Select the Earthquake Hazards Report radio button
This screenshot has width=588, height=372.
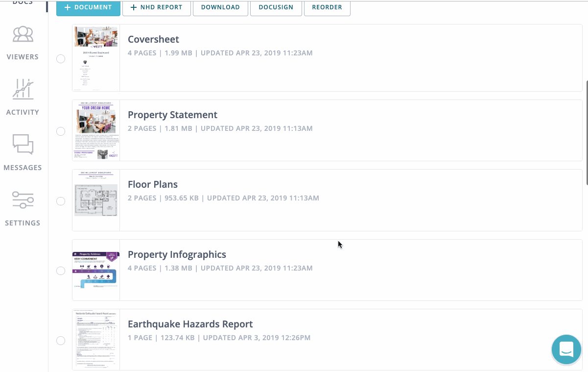(61, 341)
